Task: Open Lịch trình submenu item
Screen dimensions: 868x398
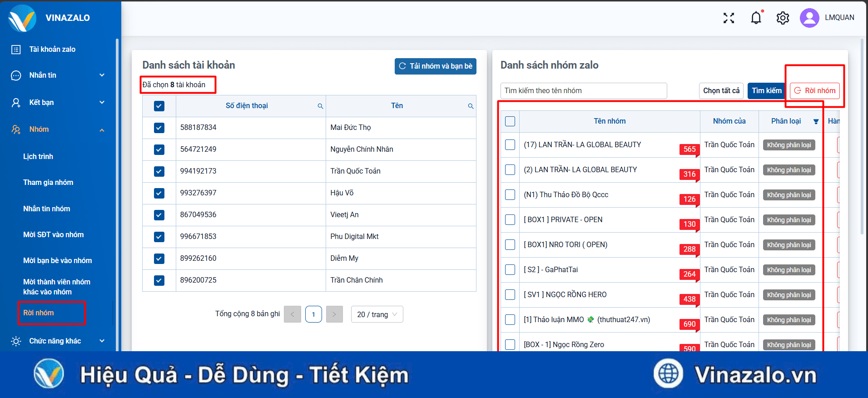Action: [x=38, y=156]
